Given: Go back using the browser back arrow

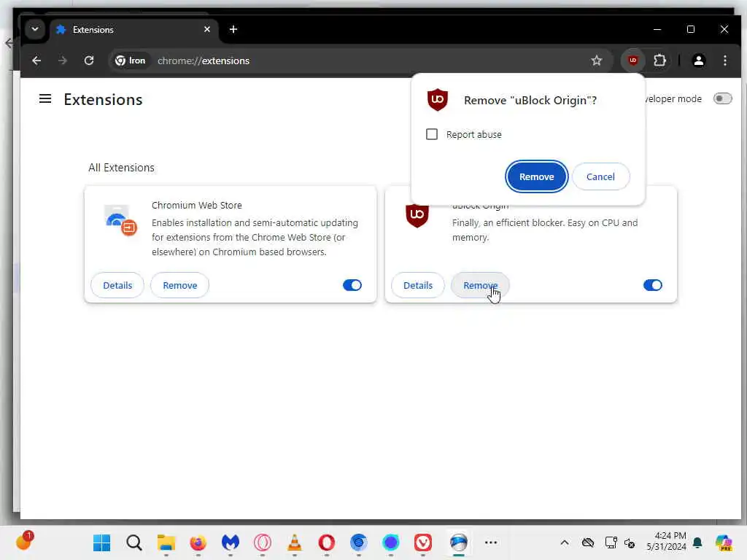Looking at the screenshot, I should [x=36, y=61].
